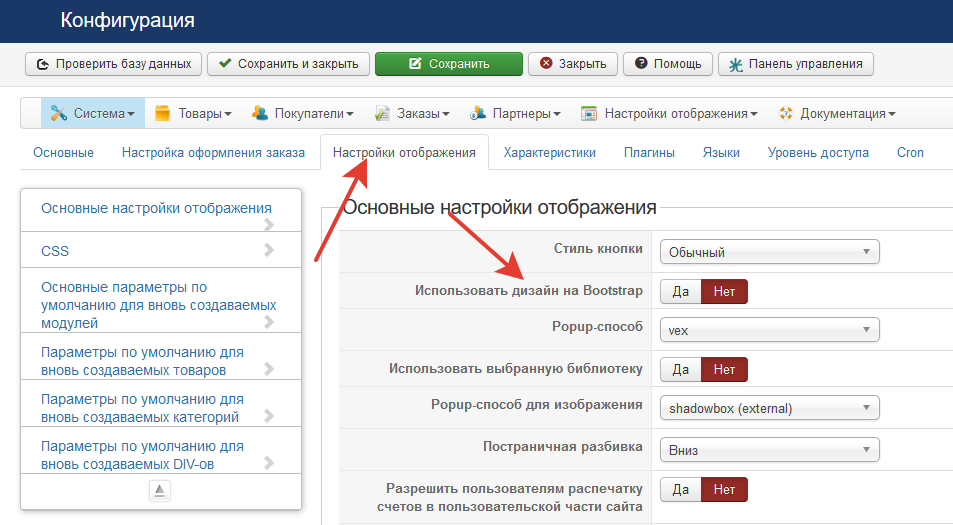The image size is (953, 525).
Task: Open Popup-способ для изображения dropdown
Action: [x=769, y=408]
